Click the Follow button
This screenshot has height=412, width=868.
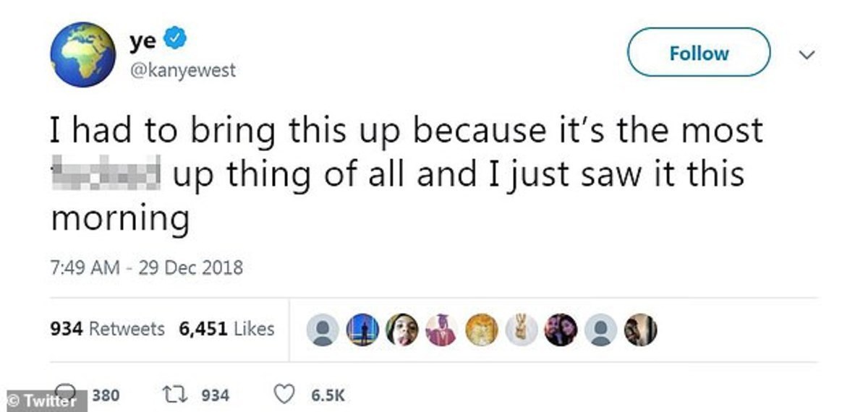pyautogui.click(x=699, y=53)
